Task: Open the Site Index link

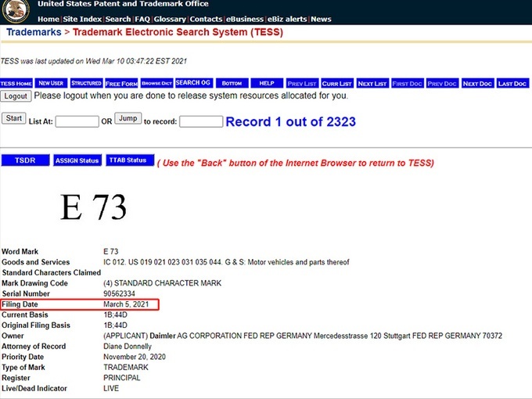Action: [x=82, y=20]
